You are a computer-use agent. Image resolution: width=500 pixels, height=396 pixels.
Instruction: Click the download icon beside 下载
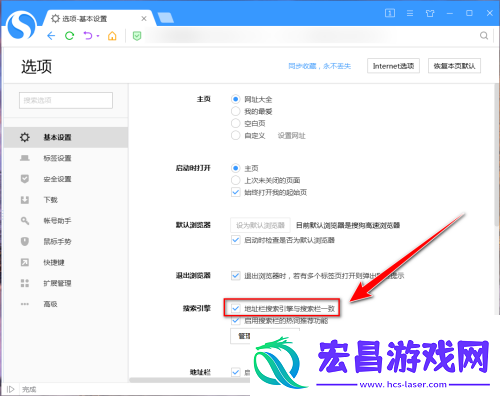tap(25, 200)
